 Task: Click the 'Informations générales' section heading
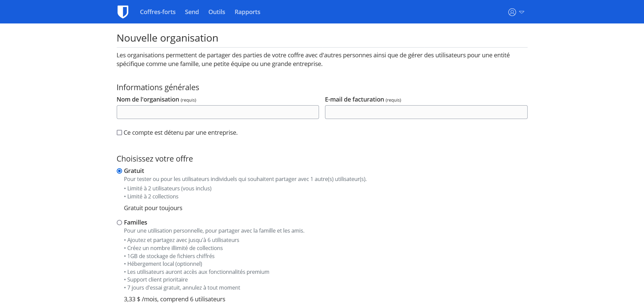pyautogui.click(x=158, y=87)
